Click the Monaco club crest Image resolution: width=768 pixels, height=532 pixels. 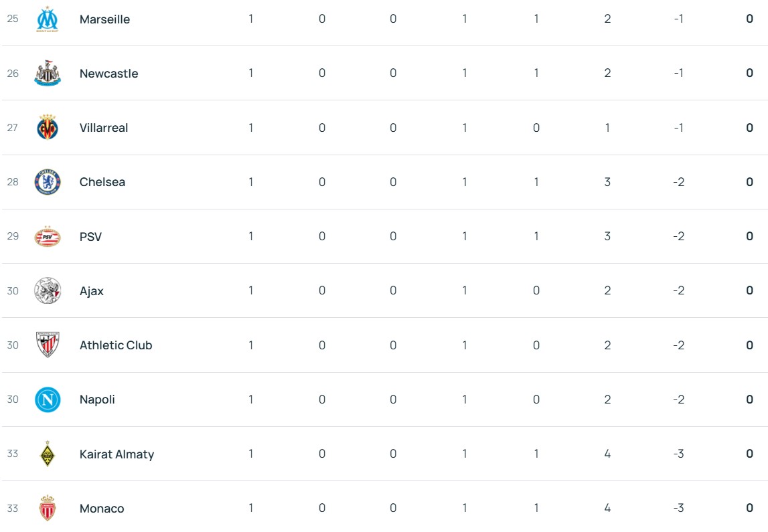point(48,509)
